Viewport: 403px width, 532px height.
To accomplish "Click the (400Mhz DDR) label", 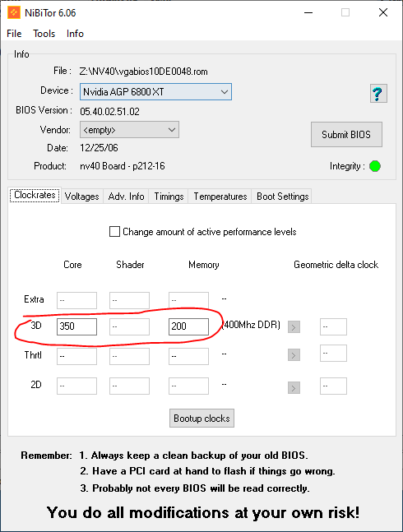I will (x=251, y=325).
